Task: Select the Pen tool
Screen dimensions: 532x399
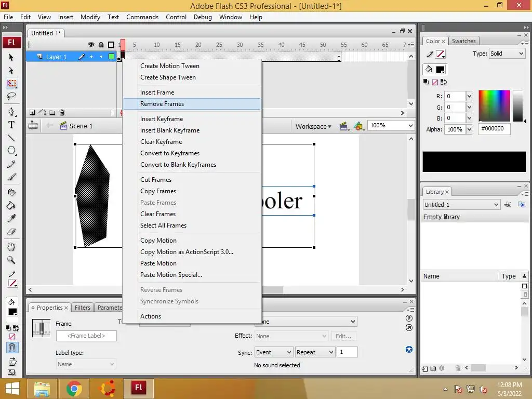Action: tap(11, 112)
